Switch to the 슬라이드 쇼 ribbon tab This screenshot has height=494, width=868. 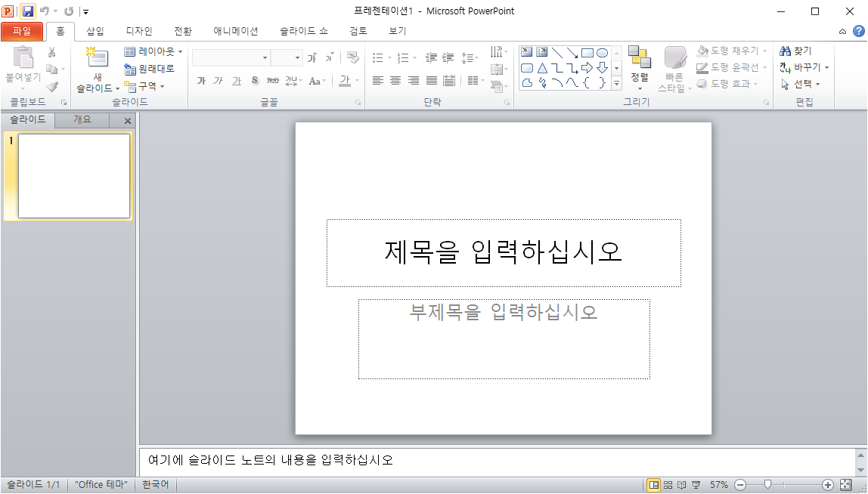304,32
